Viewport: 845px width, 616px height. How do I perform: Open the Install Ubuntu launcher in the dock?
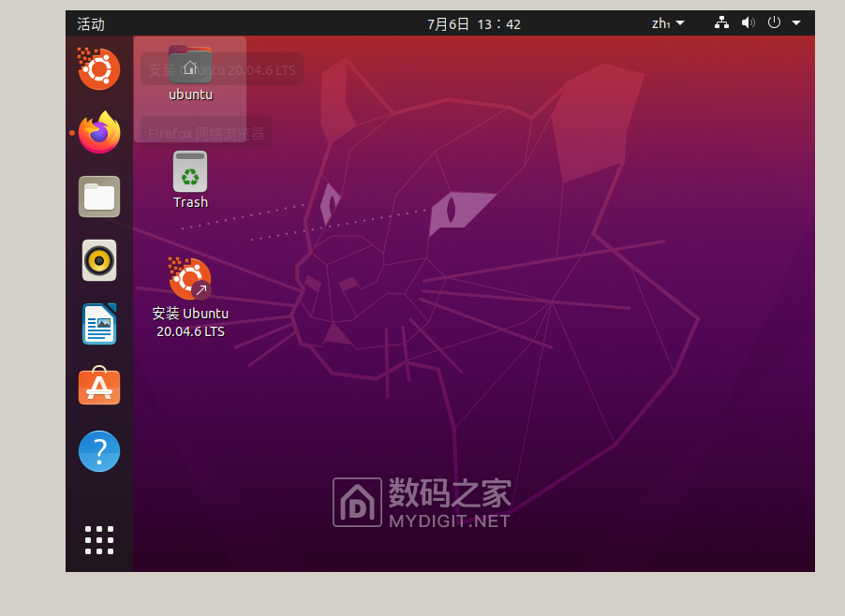[x=98, y=68]
